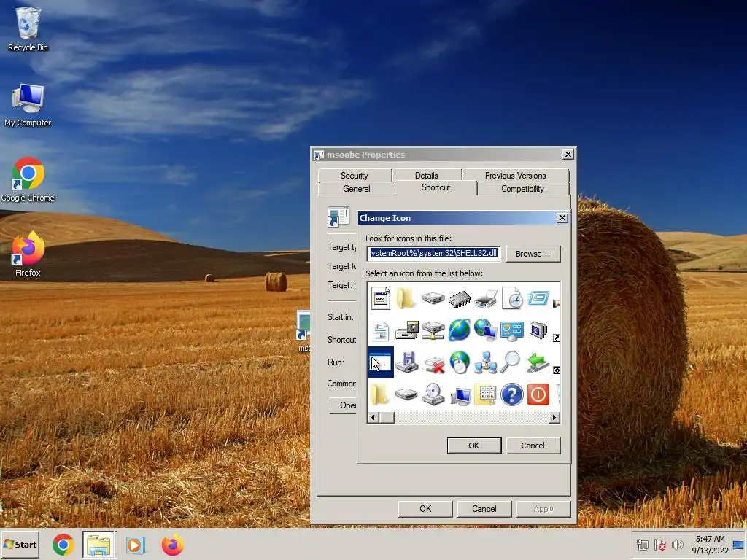Viewport: 747px width, 560px height.
Task: Click Cancel in msoobe Properties window
Action: 484,509
